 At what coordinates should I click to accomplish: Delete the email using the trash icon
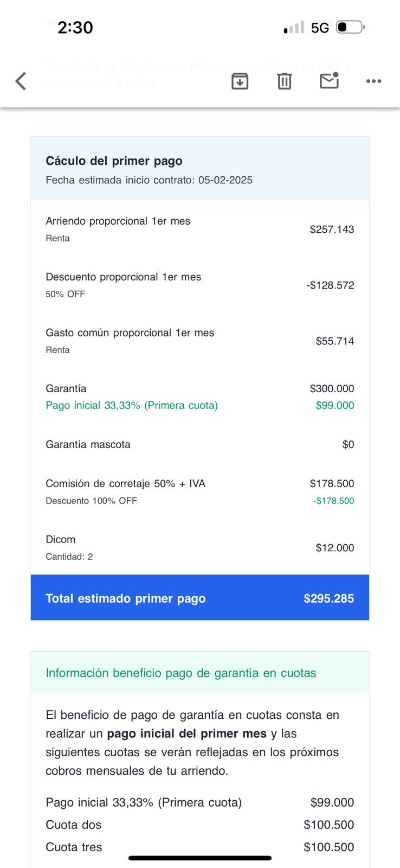tap(285, 81)
